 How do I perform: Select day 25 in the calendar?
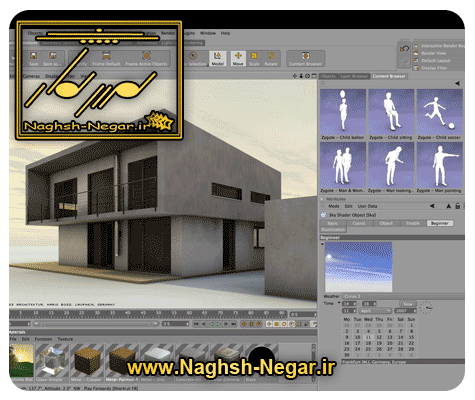[x=368, y=349]
